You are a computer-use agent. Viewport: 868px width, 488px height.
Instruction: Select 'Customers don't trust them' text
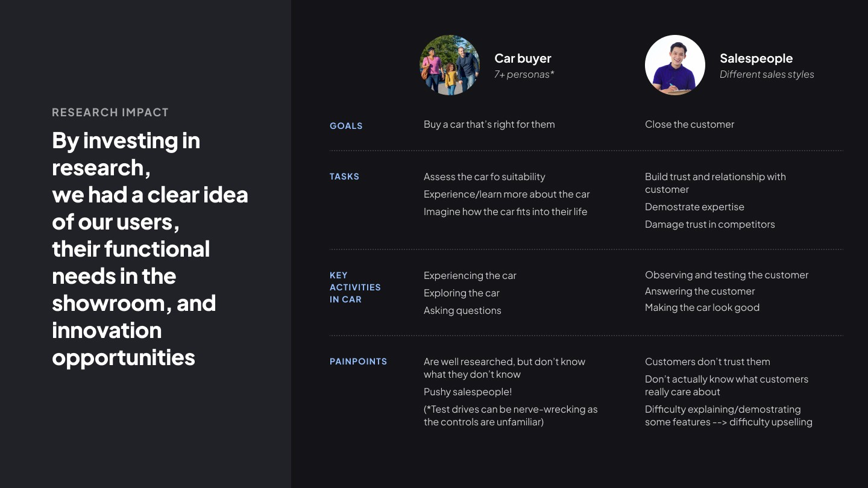point(708,361)
